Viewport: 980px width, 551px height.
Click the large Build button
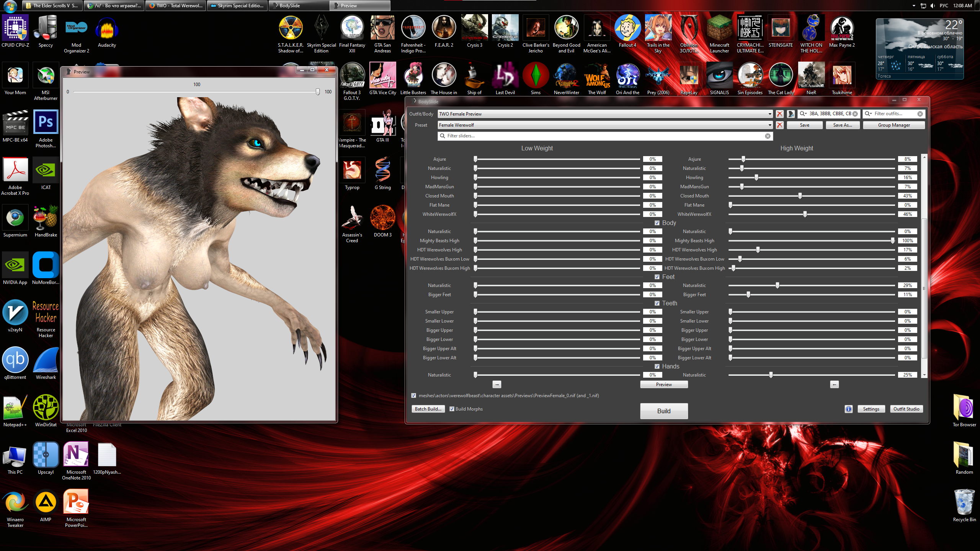click(664, 411)
